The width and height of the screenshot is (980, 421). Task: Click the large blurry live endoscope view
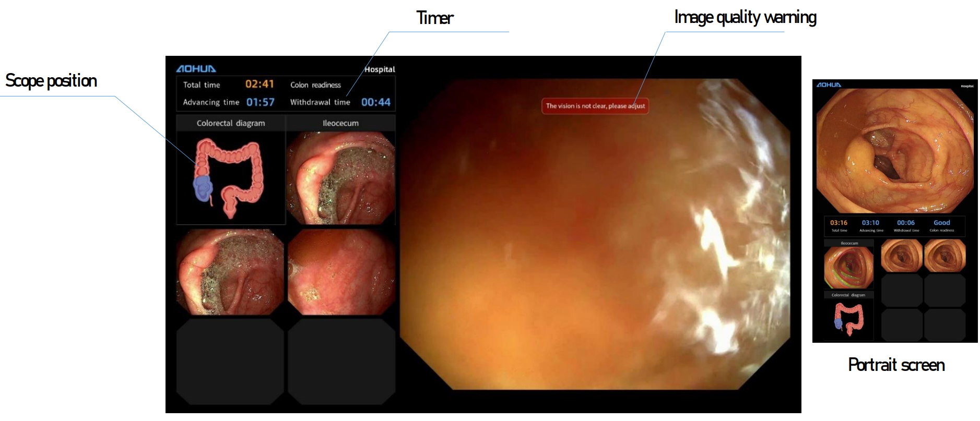pos(595,235)
